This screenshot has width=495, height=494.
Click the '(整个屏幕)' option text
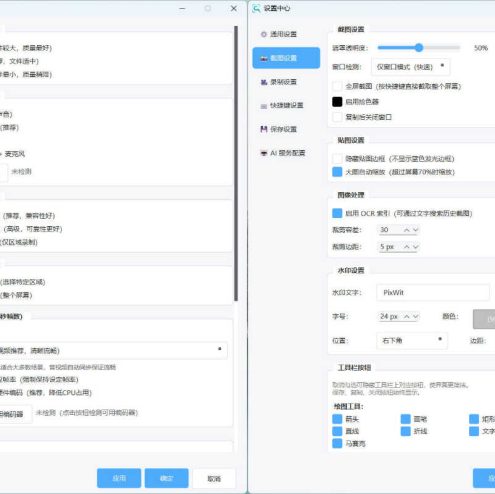[x=16, y=295]
